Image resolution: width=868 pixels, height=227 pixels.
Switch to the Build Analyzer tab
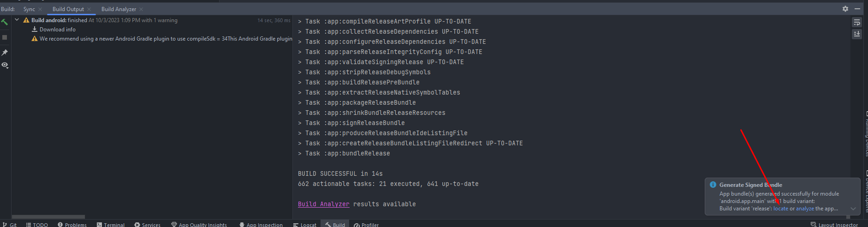pos(119,9)
